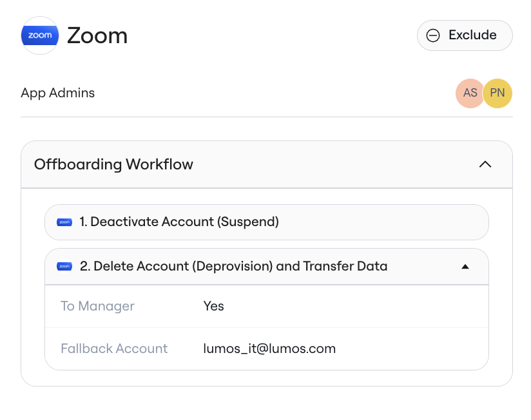Screen dimensions: 531x420
Task: Click the "Offboarding Workflow" heading
Action: click(x=114, y=164)
